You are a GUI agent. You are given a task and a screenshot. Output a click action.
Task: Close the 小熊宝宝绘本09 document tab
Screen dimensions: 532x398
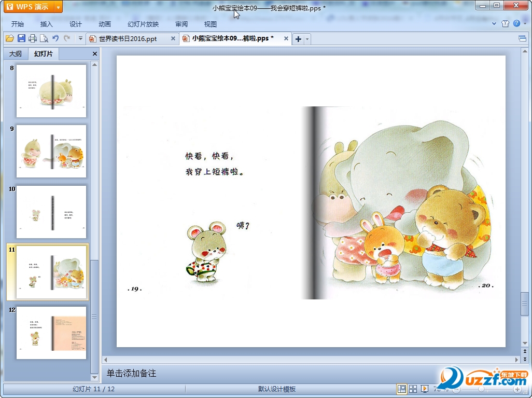tap(286, 39)
